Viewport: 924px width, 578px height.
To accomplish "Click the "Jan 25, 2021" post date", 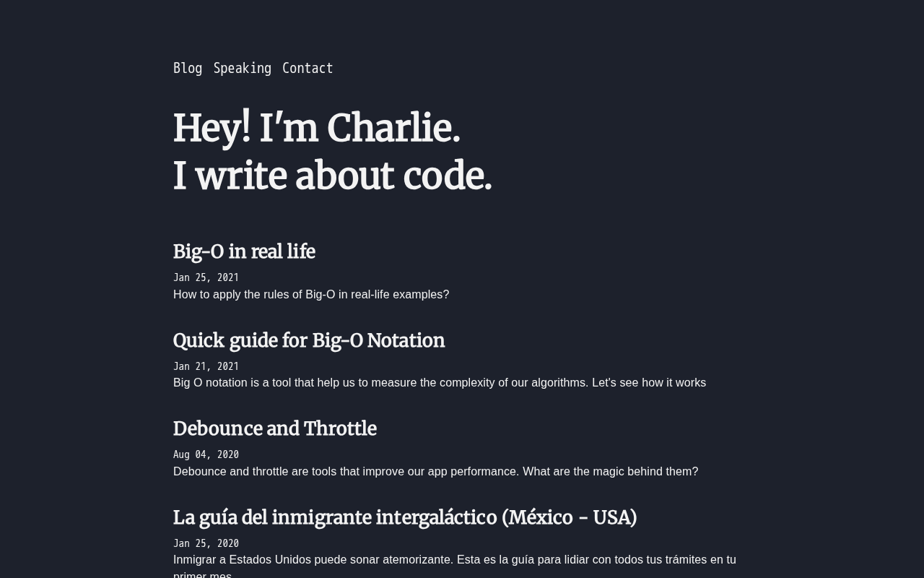I will coord(206,277).
